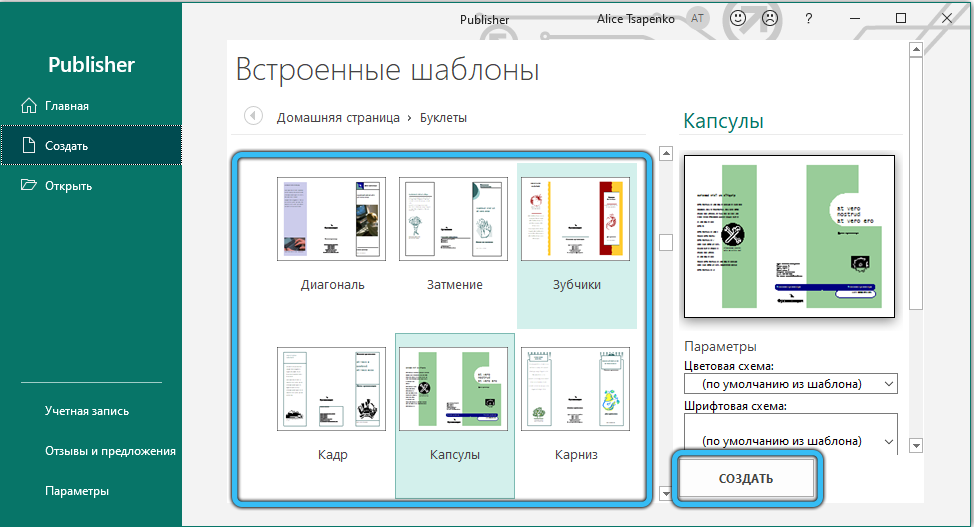This screenshot has width=974, height=527.
Task: Open help with the question mark icon
Action: click(808, 19)
